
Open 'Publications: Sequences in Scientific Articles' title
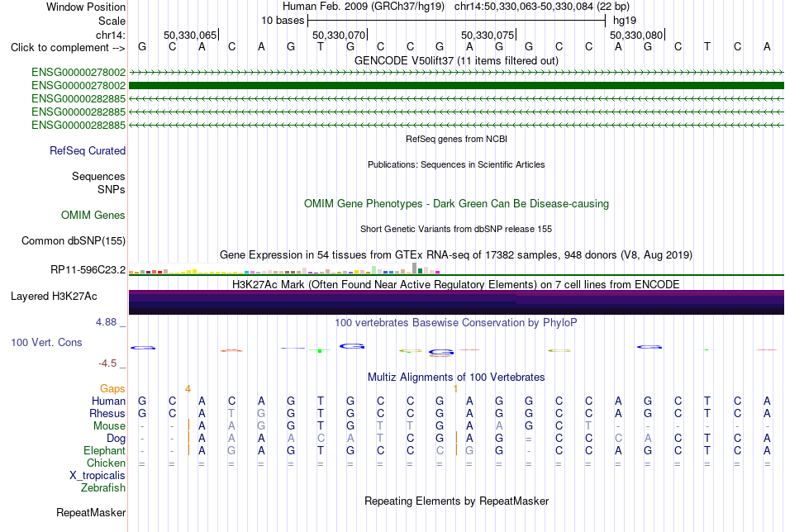[x=456, y=164]
